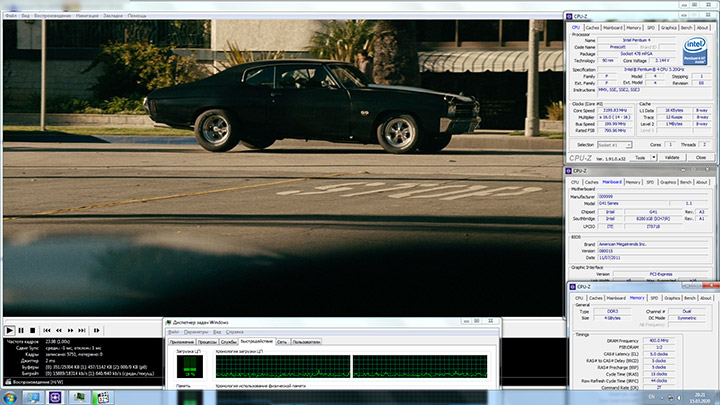The image size is (720, 405).
Task: Click the Tools button in CPU-Z
Action: coord(640,158)
